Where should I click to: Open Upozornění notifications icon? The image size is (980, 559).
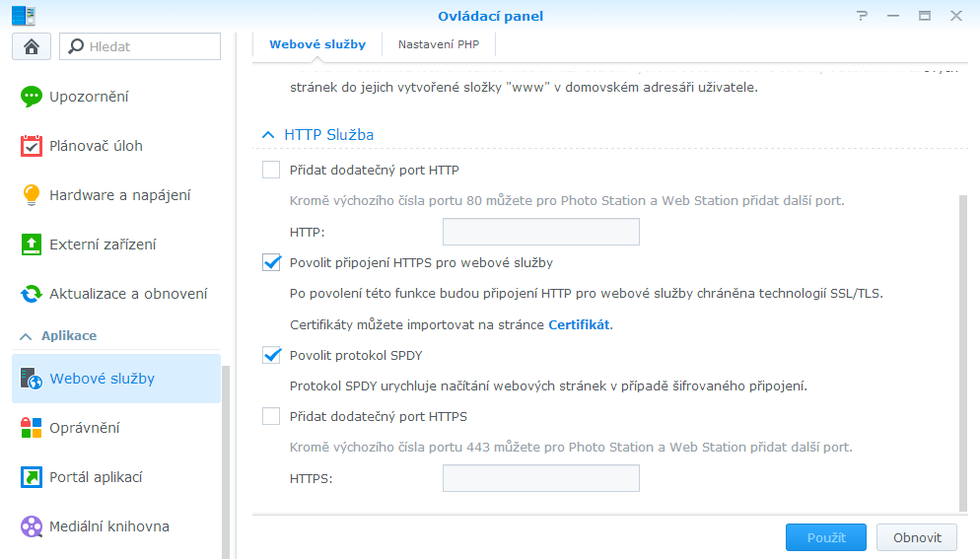pos(33,97)
